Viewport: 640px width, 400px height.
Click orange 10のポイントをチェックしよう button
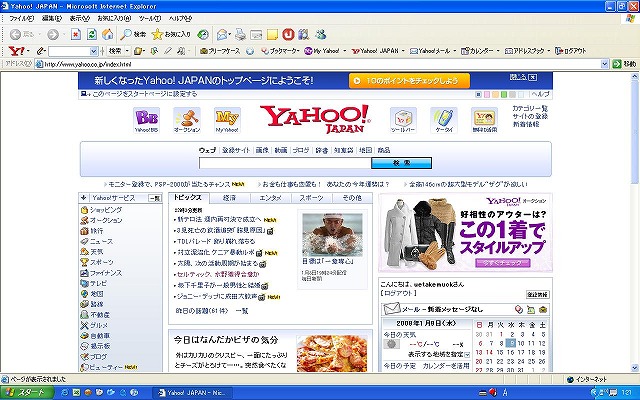click(409, 81)
